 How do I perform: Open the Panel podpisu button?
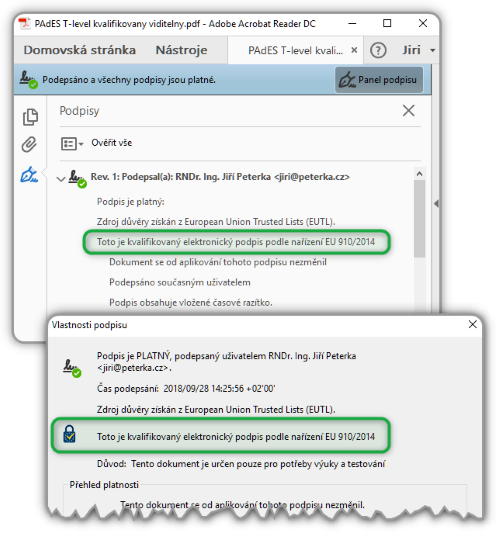pyautogui.click(x=379, y=80)
